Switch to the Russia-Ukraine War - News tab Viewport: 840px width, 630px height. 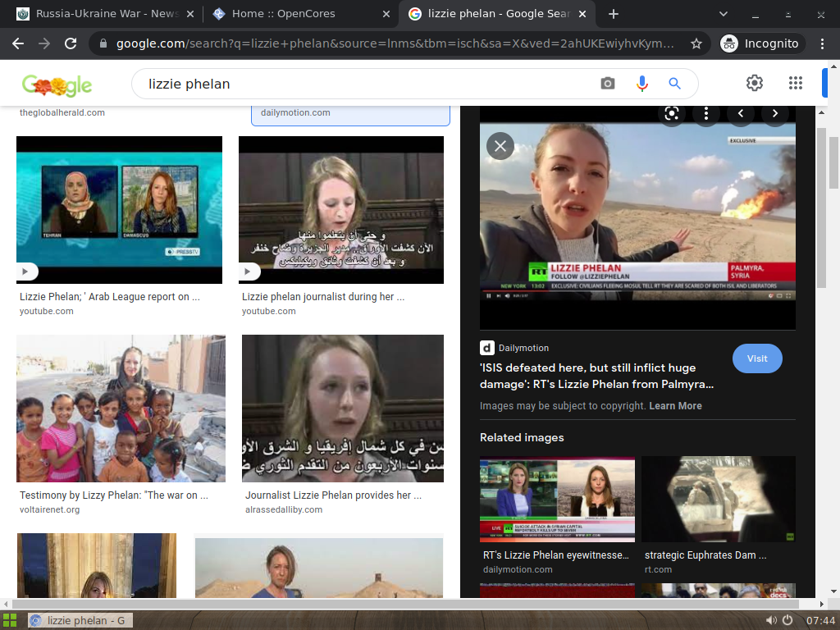pos(105,14)
